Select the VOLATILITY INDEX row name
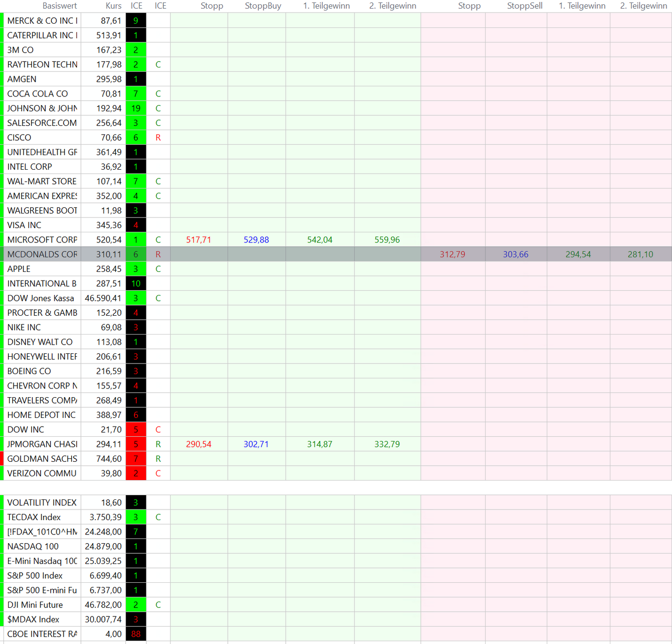Image resolution: width=672 pixels, height=644 pixels. tap(42, 502)
